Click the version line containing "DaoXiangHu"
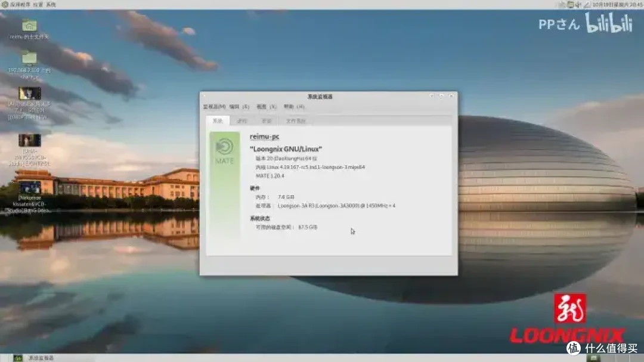The image size is (644, 362). coord(286,159)
